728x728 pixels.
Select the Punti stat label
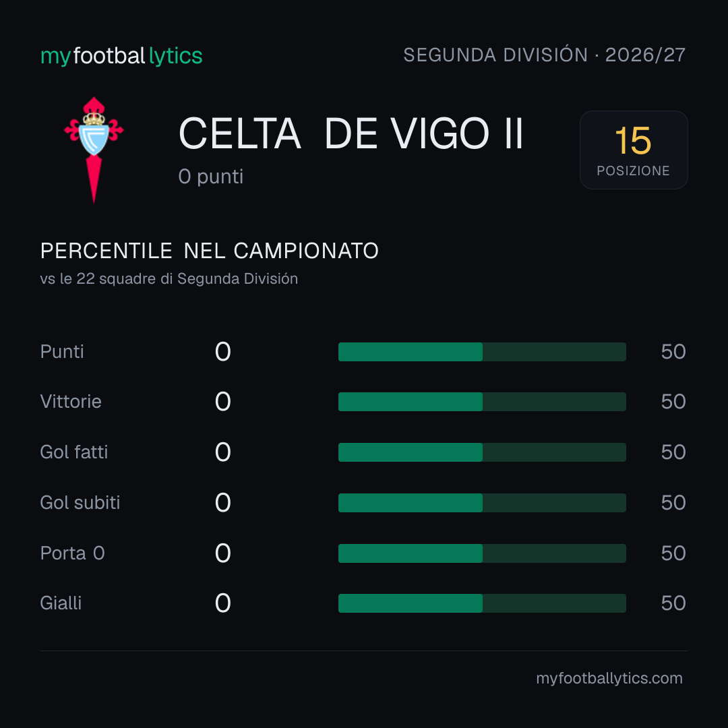click(x=62, y=352)
